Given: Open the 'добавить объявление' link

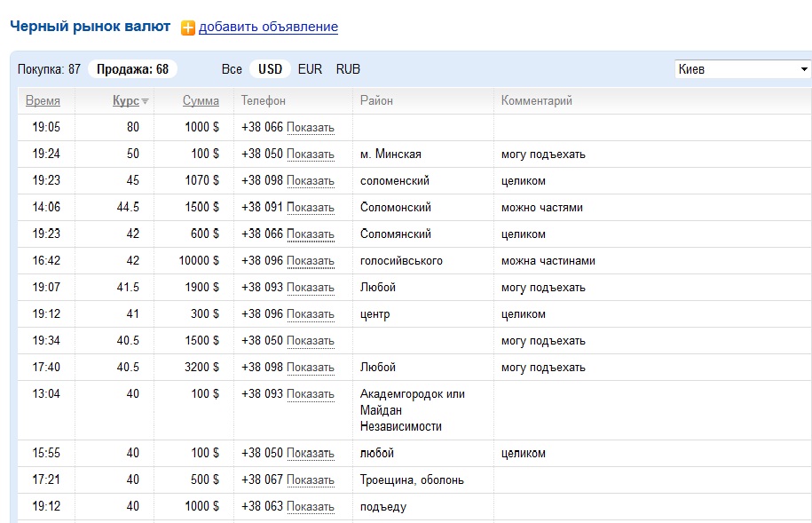Looking at the screenshot, I should [268, 27].
